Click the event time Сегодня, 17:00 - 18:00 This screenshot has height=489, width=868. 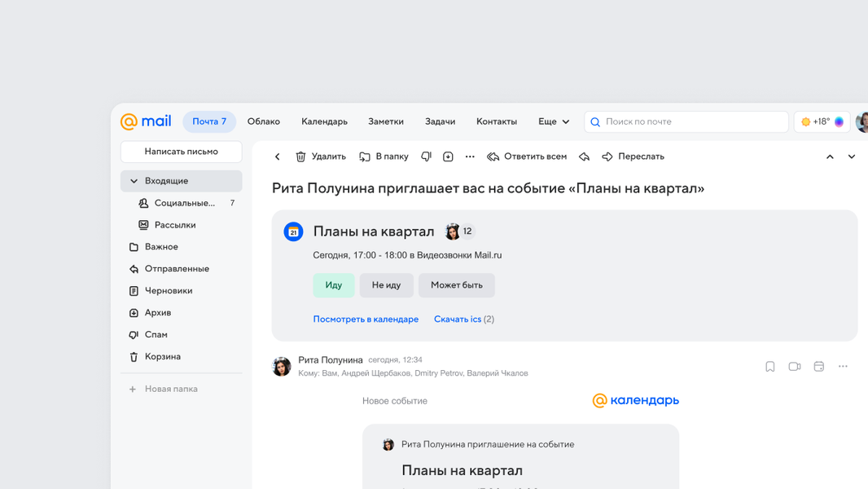[360, 255]
